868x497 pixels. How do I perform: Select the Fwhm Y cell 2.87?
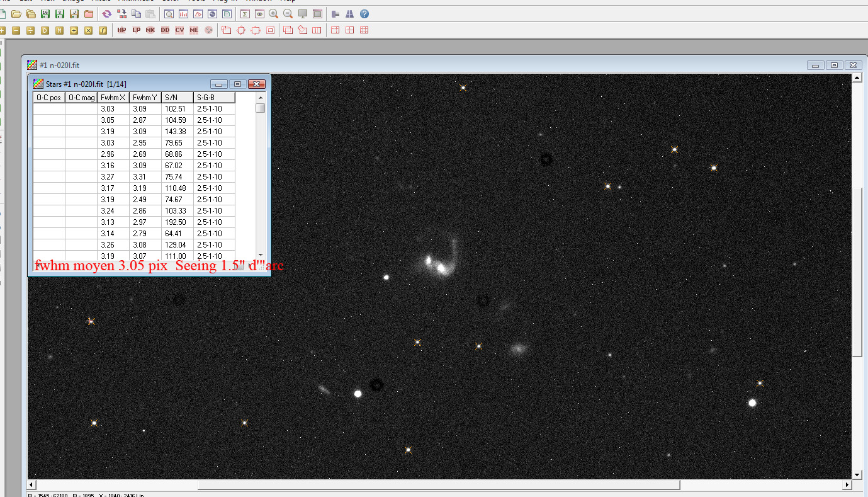pyautogui.click(x=146, y=120)
